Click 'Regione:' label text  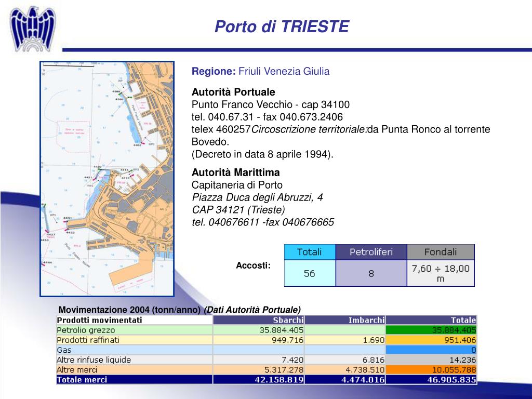coord(214,71)
